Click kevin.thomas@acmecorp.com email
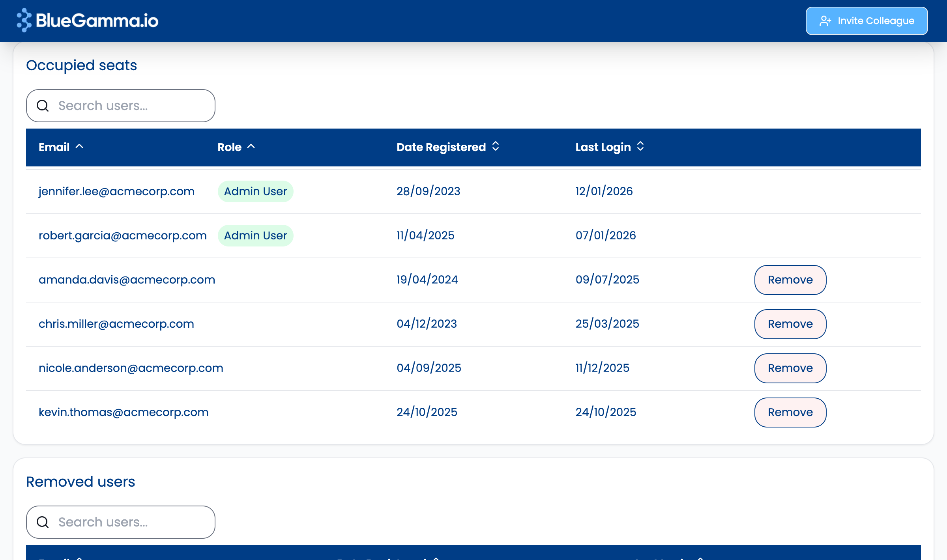The height and width of the screenshot is (560, 947). tap(124, 412)
